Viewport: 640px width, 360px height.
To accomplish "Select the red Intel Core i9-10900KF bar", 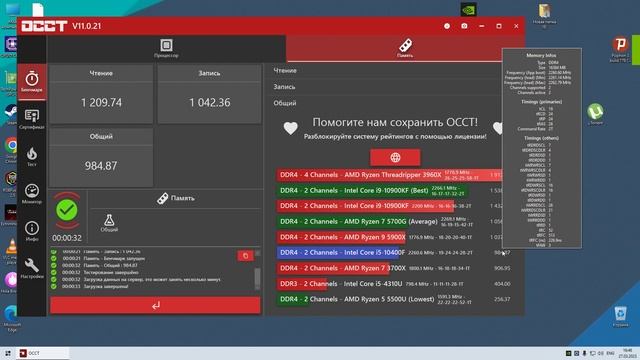I will click(x=365, y=206).
